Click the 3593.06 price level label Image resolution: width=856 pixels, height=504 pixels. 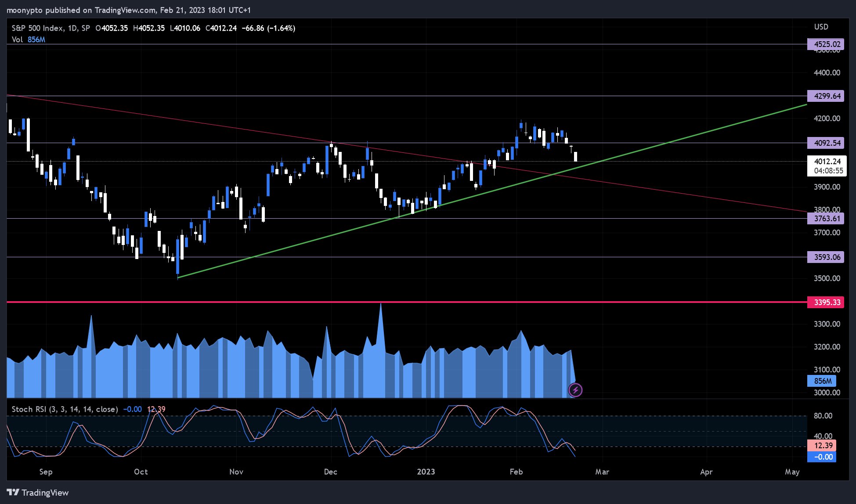pyautogui.click(x=826, y=257)
